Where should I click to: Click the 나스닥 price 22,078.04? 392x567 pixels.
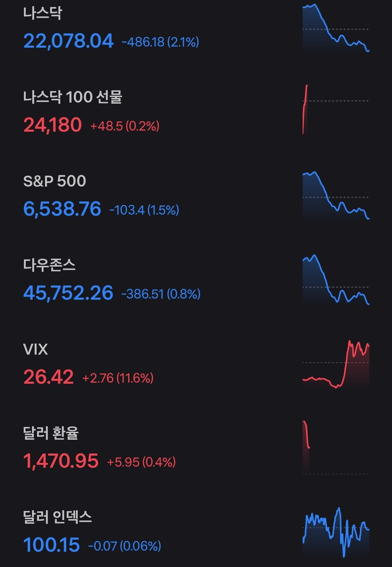pos(68,41)
